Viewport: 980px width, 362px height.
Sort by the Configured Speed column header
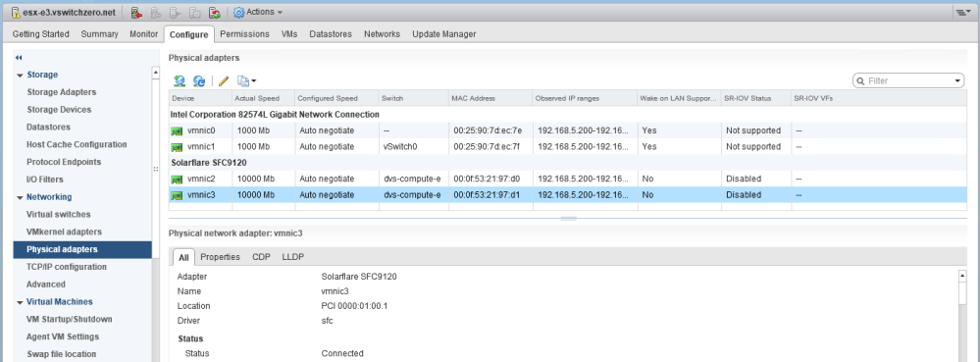tap(336, 99)
